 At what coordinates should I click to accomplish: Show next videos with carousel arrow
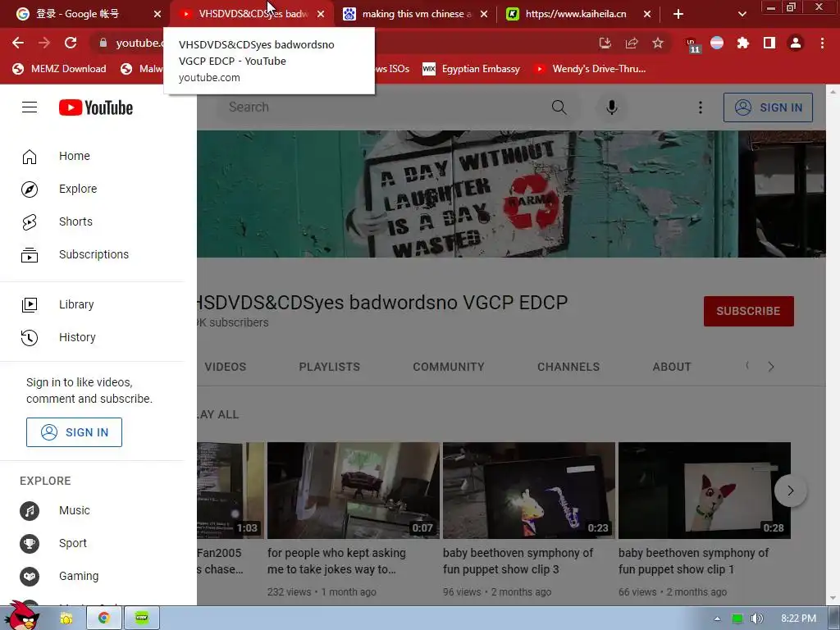790,491
